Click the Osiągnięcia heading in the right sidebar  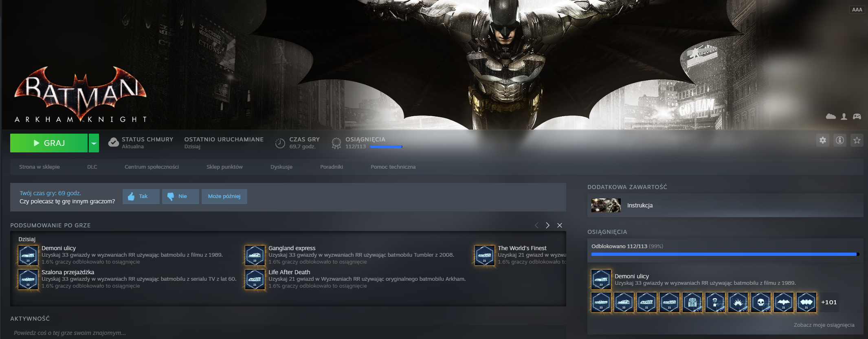click(607, 232)
